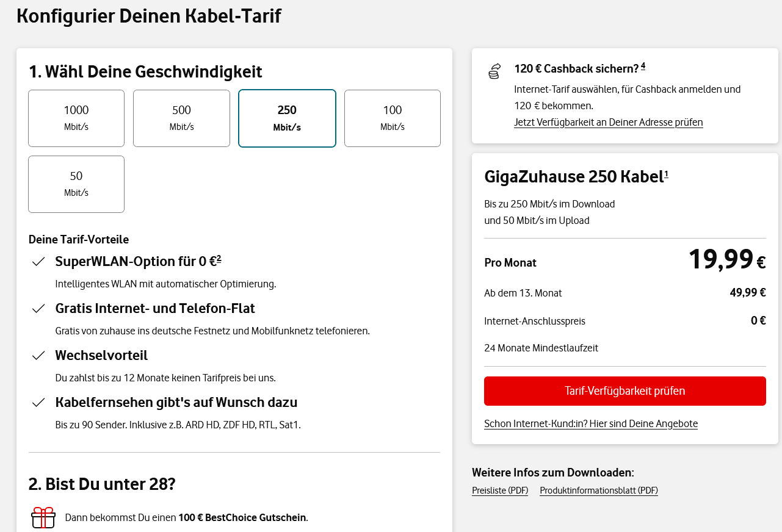Download the Preisliste (PDF)
This screenshot has width=782, height=532.
tap(500, 491)
